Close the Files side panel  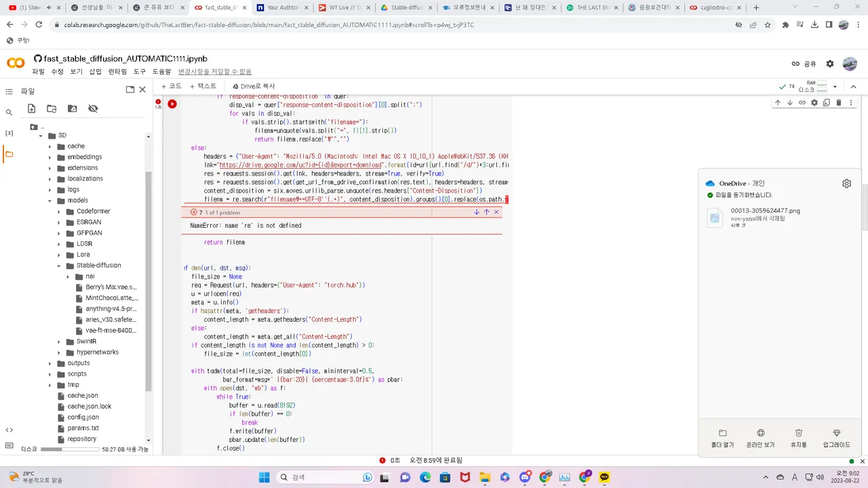(x=142, y=89)
